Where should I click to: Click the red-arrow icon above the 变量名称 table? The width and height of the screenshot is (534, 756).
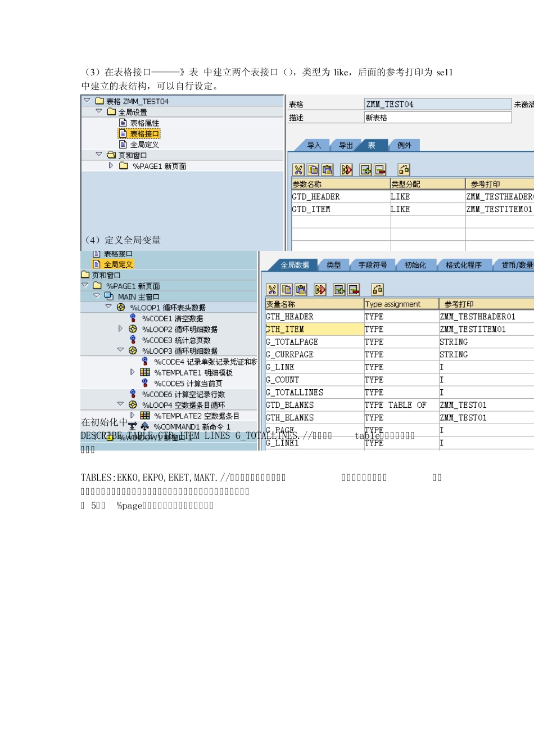point(320,290)
